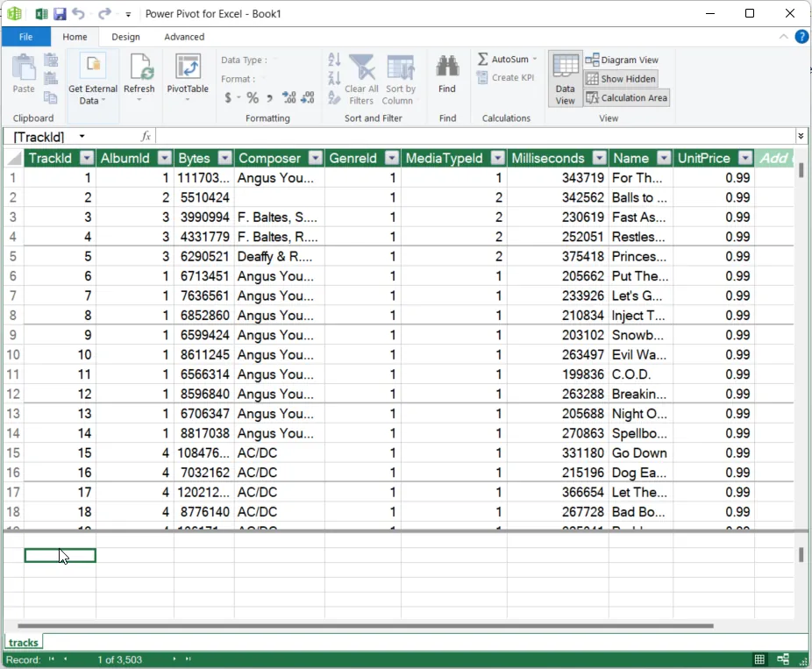The image size is (812, 669).
Task: Expand the [TrackId] name box dropdown
Action: coord(82,137)
